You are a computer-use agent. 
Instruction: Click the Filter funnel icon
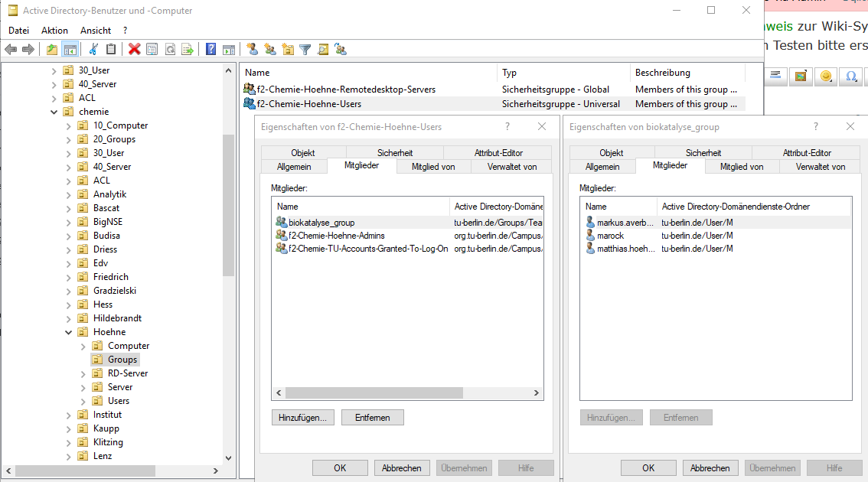305,49
